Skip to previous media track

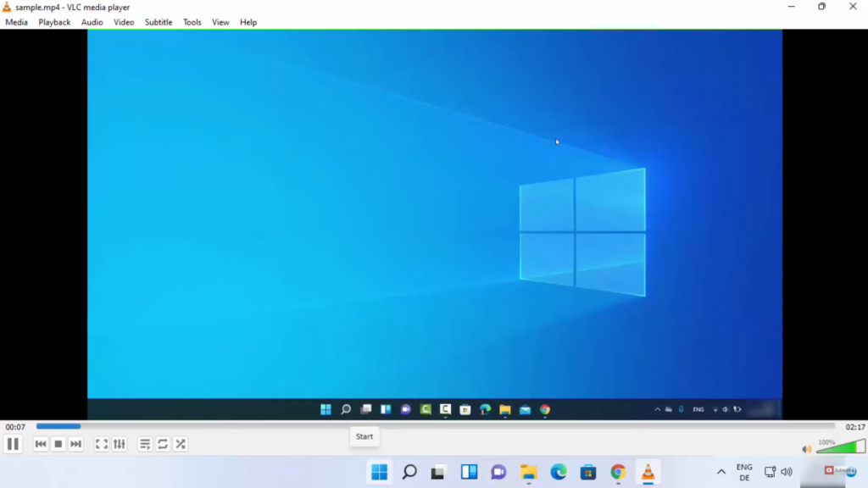41,444
